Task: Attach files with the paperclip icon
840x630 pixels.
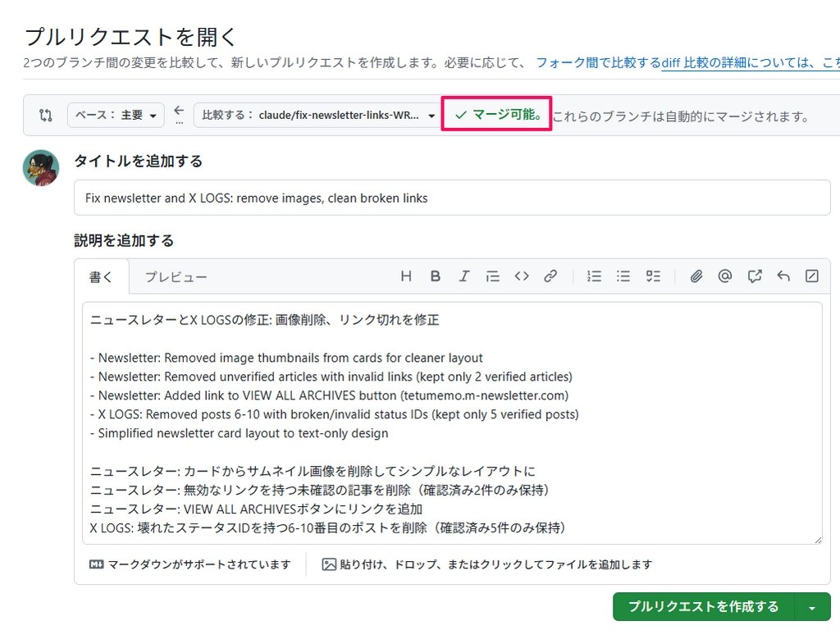Action: 696,276
